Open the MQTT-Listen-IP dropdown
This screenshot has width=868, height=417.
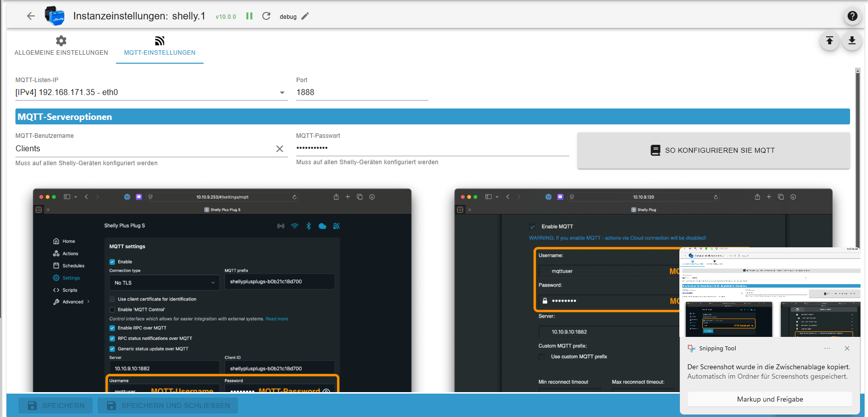tap(152, 93)
